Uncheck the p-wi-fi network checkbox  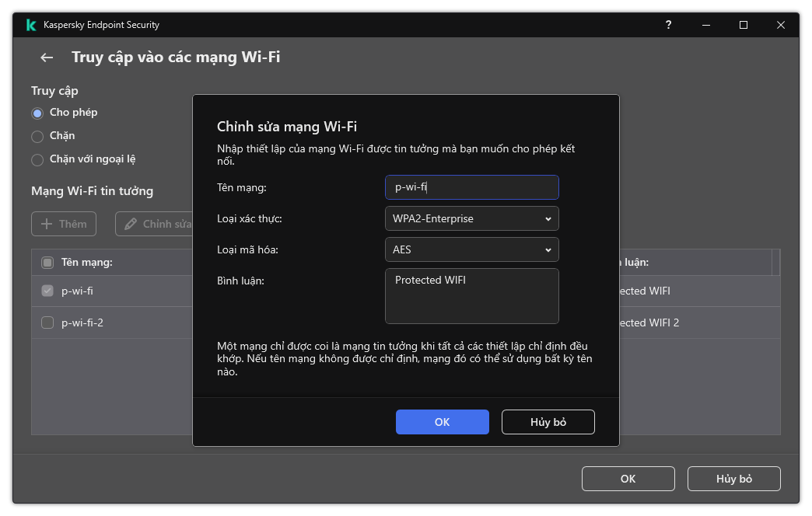coord(47,291)
